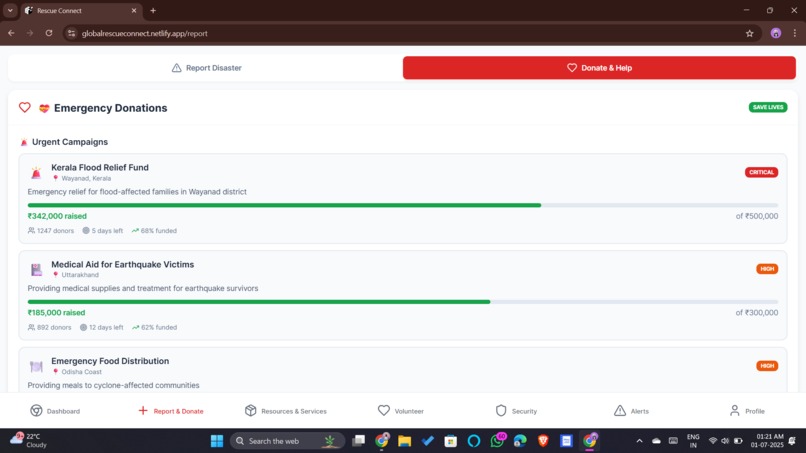Click the Wayanad, Kerala location text
The width and height of the screenshot is (806, 453).
pyautogui.click(x=86, y=178)
